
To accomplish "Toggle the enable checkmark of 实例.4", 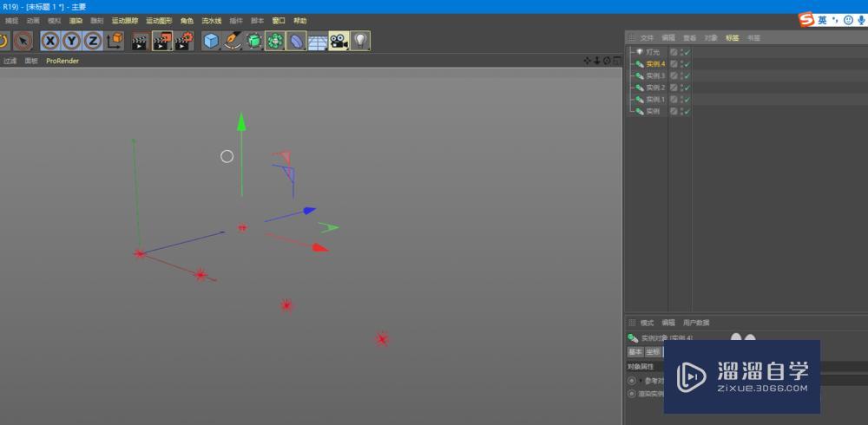I will coord(687,64).
